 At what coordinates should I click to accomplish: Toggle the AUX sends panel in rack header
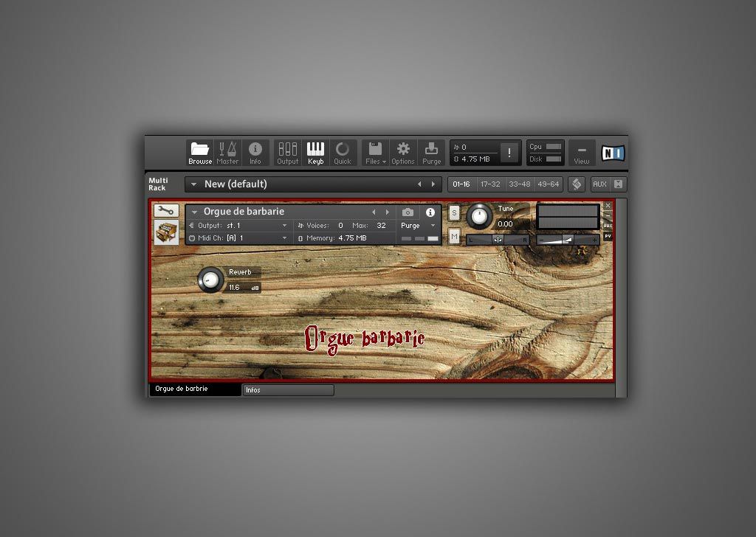tap(599, 184)
